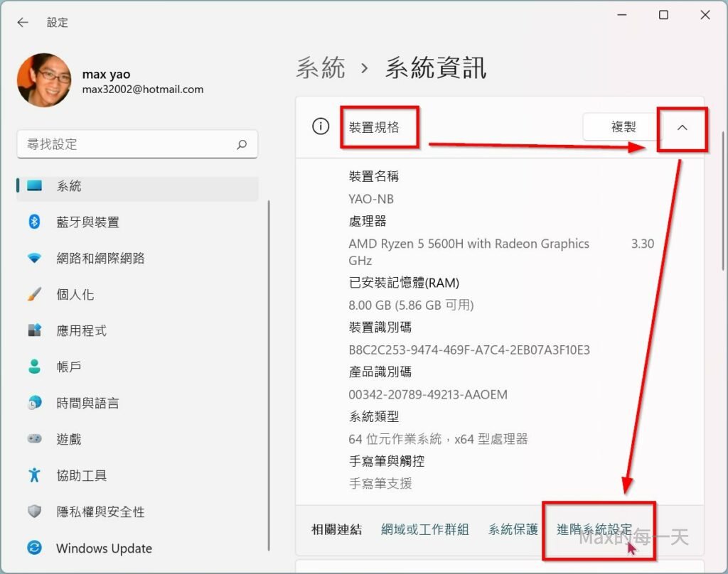Collapse the 裝置規格 section chevron

click(x=682, y=128)
